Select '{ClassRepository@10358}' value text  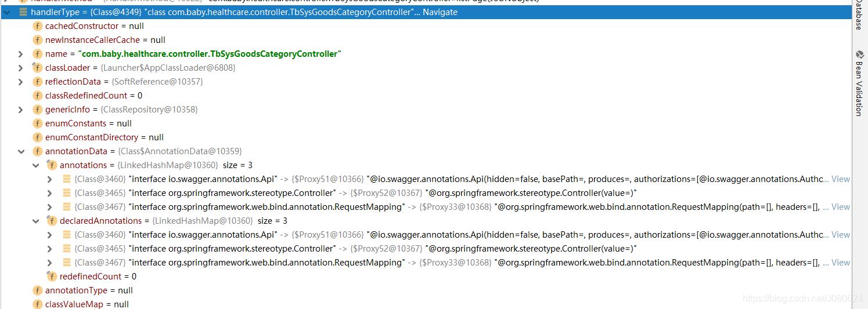point(149,110)
